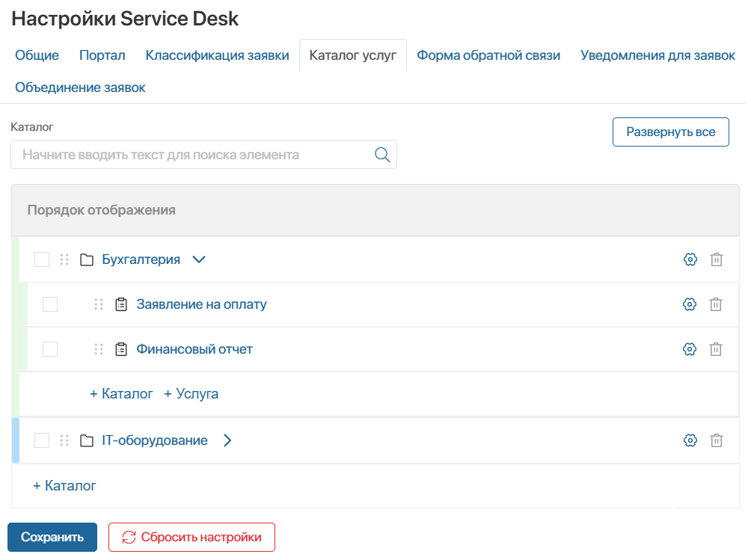Delete Финансовый отчет via trash icon
Screen dimensions: 751x560
(x=716, y=348)
